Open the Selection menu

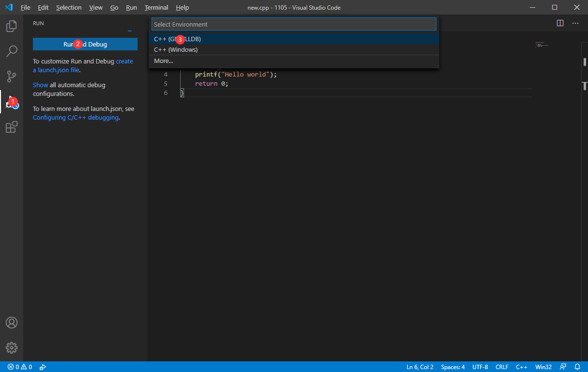click(69, 7)
